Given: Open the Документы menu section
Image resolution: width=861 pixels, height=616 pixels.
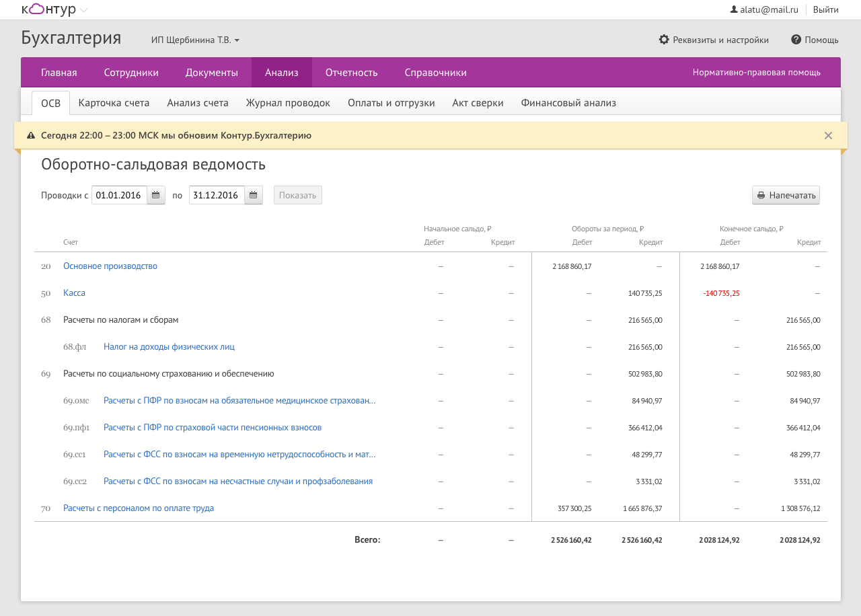Looking at the screenshot, I should click(x=211, y=73).
